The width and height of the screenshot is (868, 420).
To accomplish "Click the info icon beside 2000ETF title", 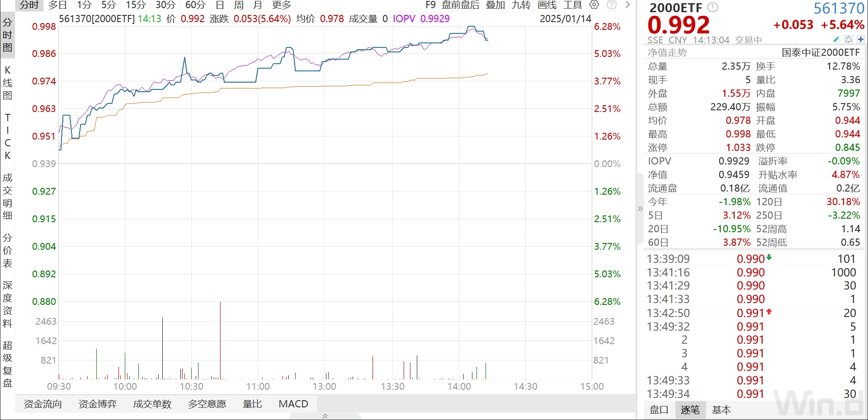I will [x=712, y=7].
